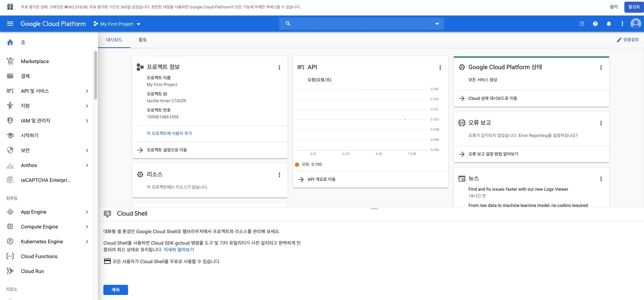Select Cloud Run in the sidebar
Image resolution: width=644 pixels, height=300 pixels.
(x=32, y=271)
